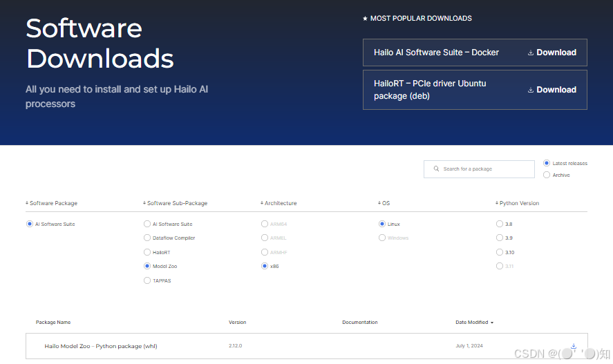Click the July 1, 2024 date cell

click(x=469, y=345)
